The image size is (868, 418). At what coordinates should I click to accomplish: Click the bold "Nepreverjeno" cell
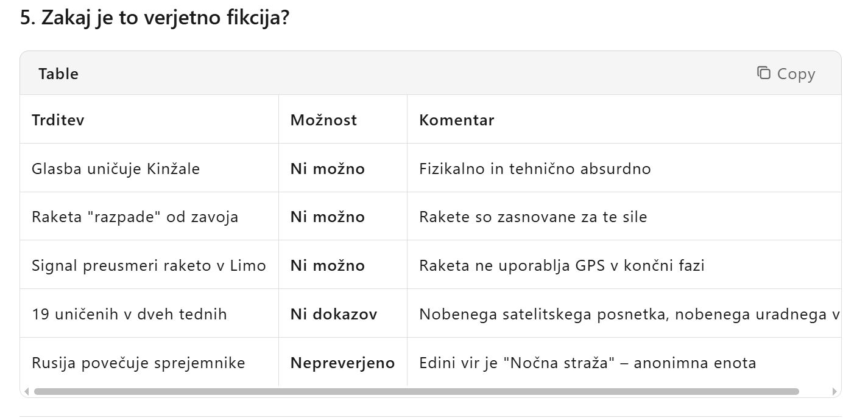point(342,363)
